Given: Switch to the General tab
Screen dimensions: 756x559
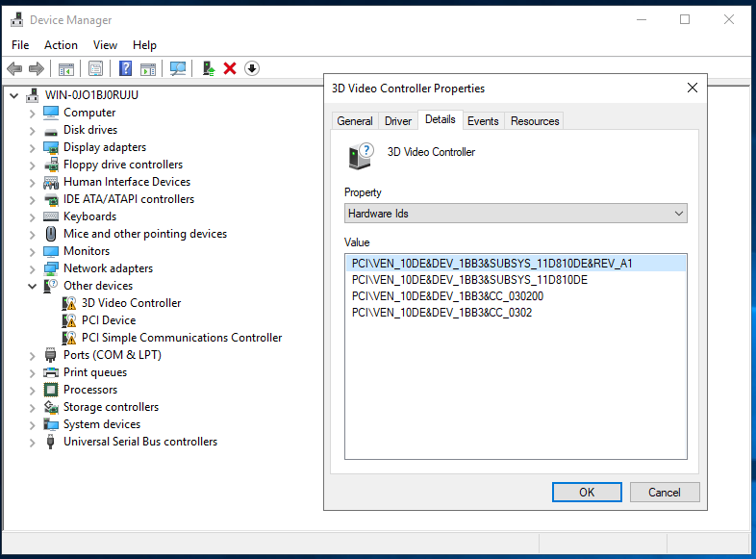Looking at the screenshot, I should pos(355,120).
